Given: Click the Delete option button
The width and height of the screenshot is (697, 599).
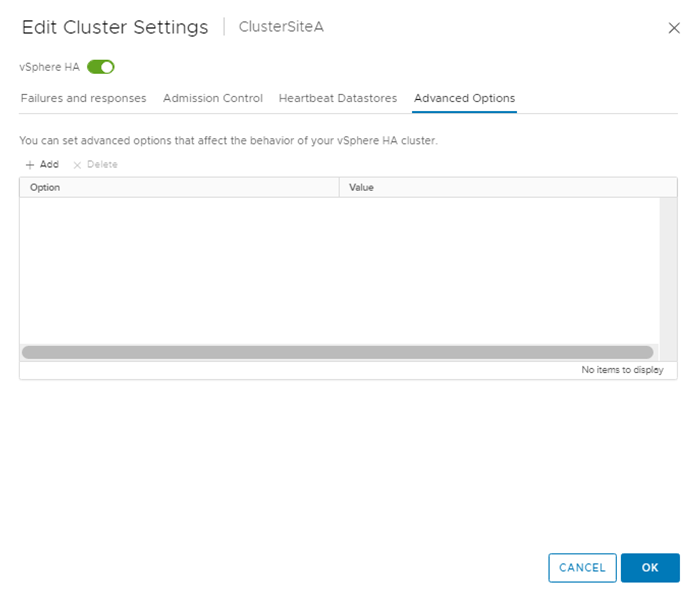Looking at the screenshot, I should (96, 164).
